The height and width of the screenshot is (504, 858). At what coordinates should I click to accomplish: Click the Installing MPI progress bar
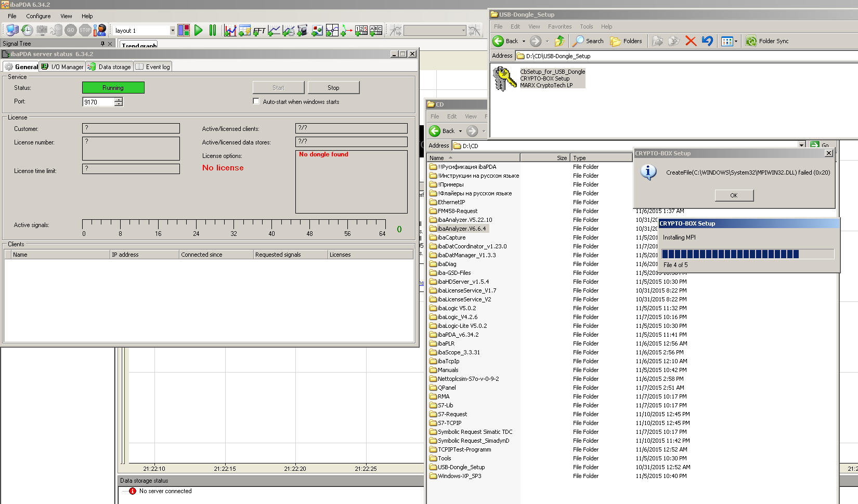click(747, 254)
